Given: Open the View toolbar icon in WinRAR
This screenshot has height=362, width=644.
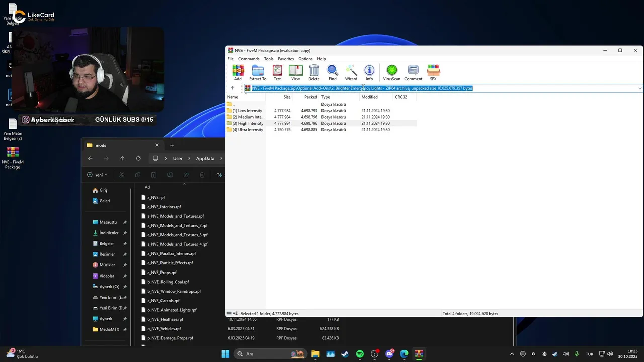Looking at the screenshot, I should coord(295,73).
